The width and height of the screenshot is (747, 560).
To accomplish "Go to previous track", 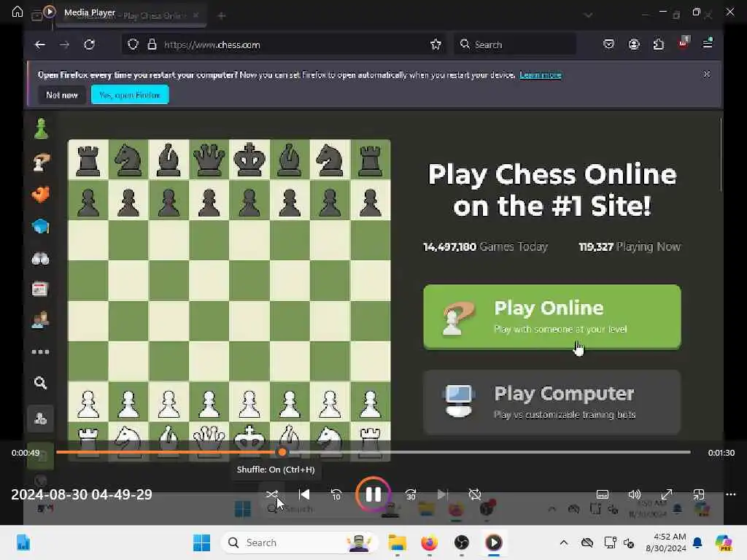I will (304, 495).
